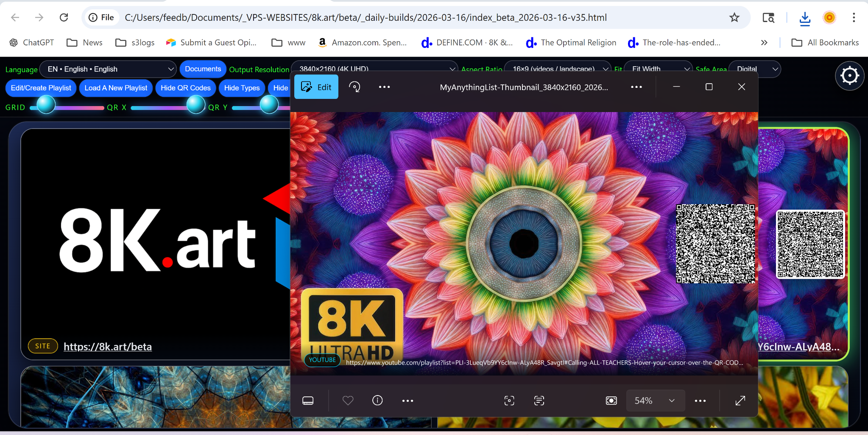This screenshot has width=868, height=435.
Task: Click the yellow flowers thumbnail card
Action: coord(803,397)
